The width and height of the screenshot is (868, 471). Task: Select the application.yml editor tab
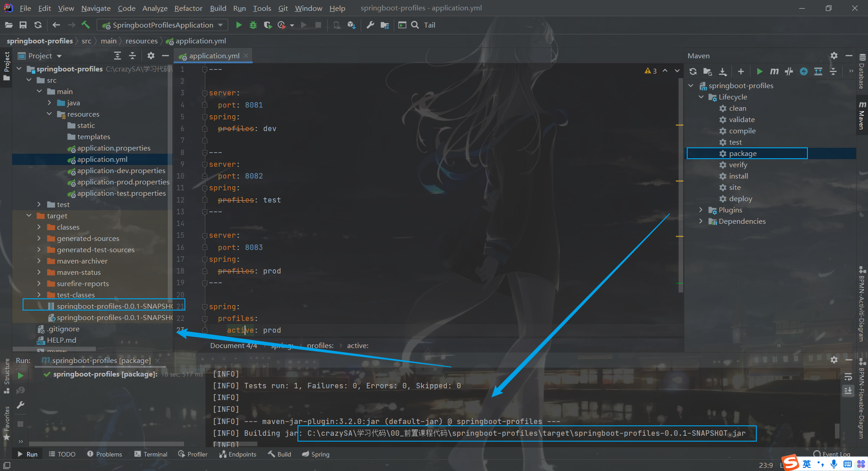214,56
